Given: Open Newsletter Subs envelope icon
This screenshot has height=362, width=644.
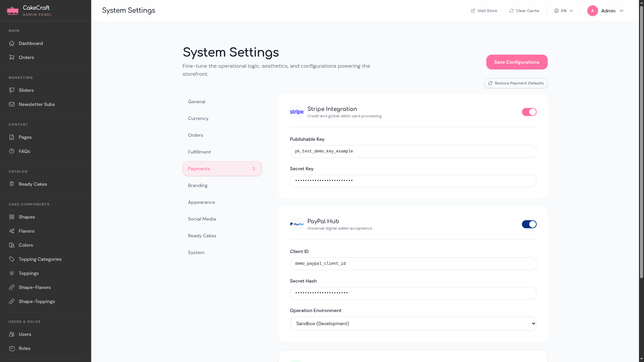Looking at the screenshot, I should point(12,104).
